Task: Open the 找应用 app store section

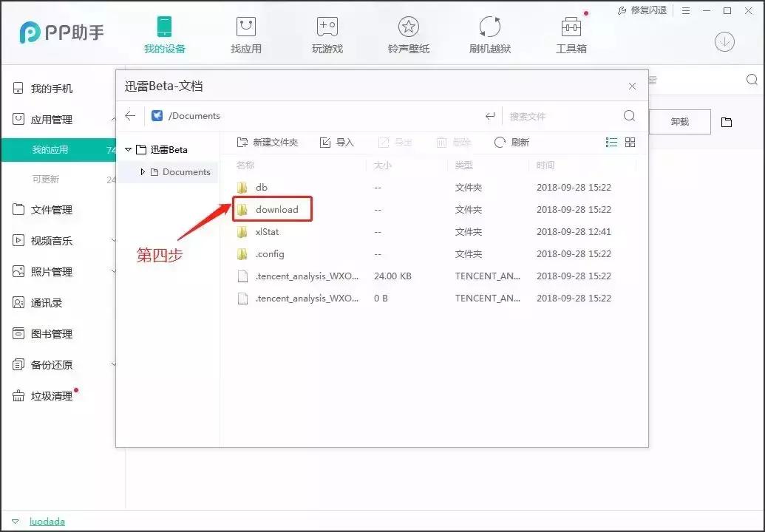Action: pos(246,33)
